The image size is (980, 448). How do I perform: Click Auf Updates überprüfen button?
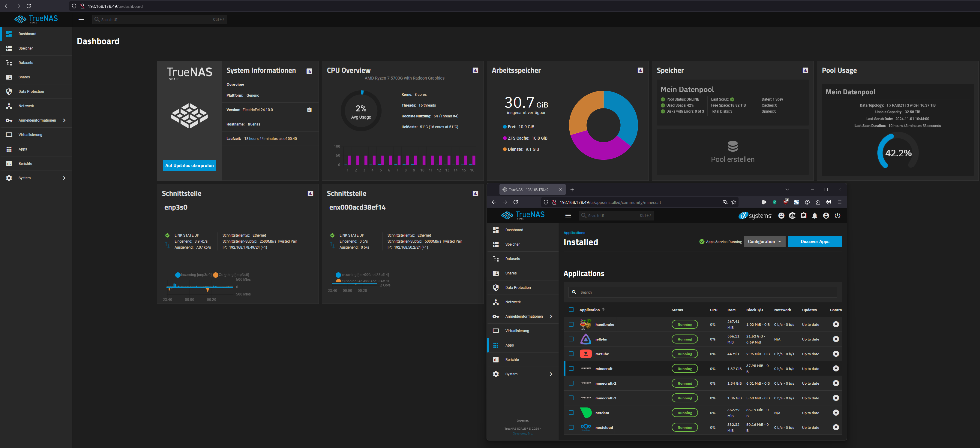[190, 165]
